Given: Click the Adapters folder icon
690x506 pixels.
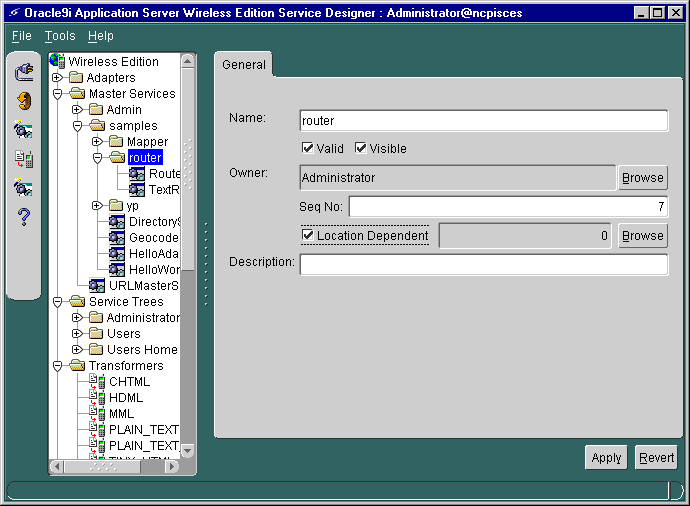Looking at the screenshot, I should point(76,77).
